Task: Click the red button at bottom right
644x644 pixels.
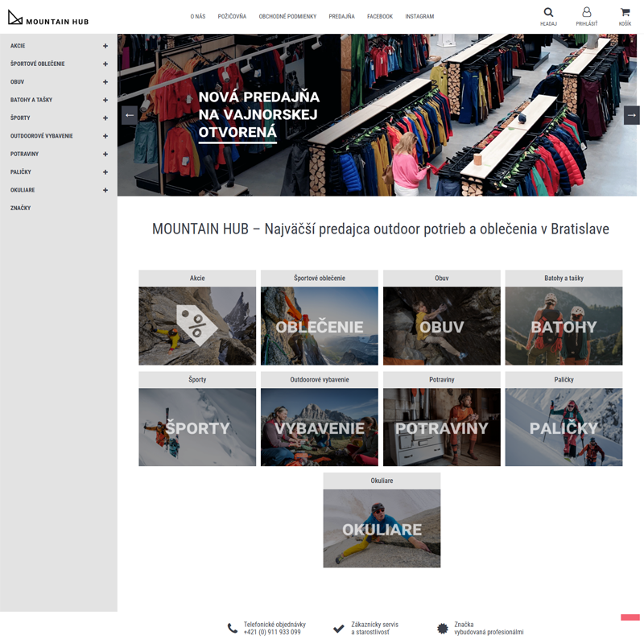Action: click(x=630, y=617)
